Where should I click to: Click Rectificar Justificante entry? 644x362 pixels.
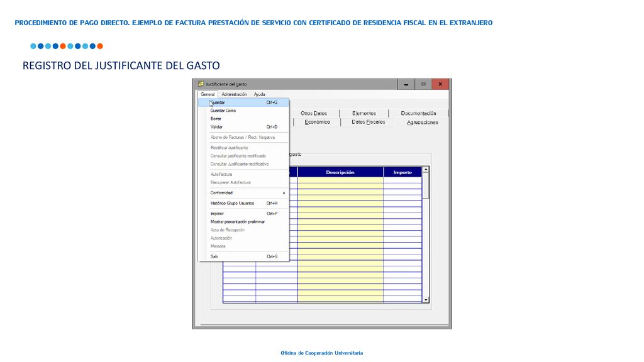click(243, 148)
